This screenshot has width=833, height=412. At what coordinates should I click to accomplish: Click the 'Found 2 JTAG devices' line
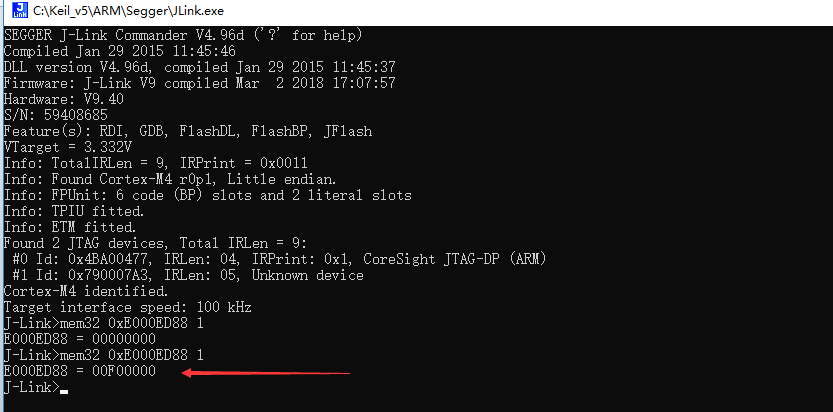coord(155,244)
